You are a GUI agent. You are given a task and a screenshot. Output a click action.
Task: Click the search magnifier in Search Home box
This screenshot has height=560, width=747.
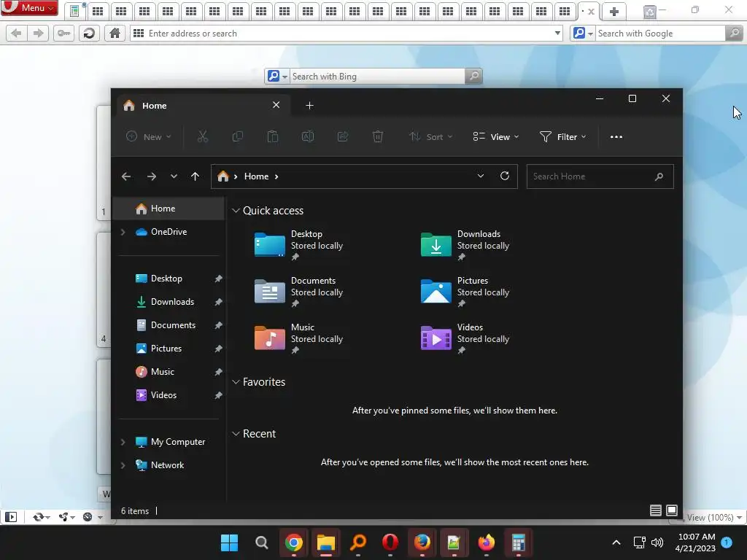click(x=659, y=176)
